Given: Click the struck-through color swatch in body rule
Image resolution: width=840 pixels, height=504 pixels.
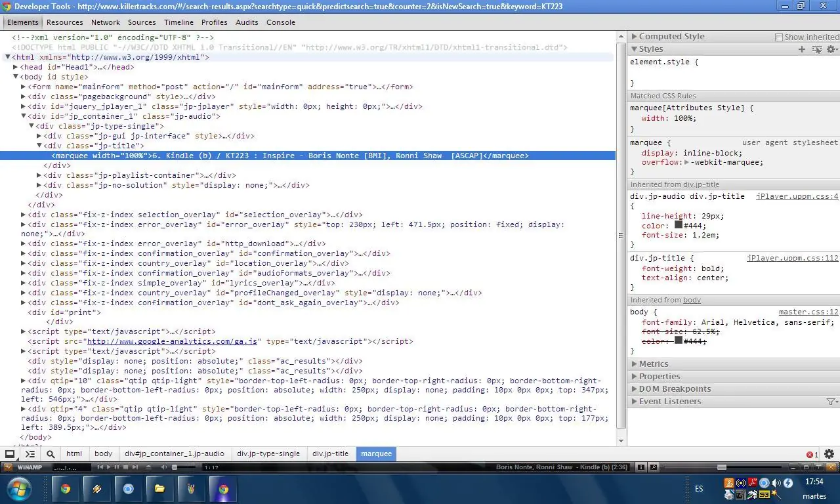Looking at the screenshot, I should coord(678,341).
